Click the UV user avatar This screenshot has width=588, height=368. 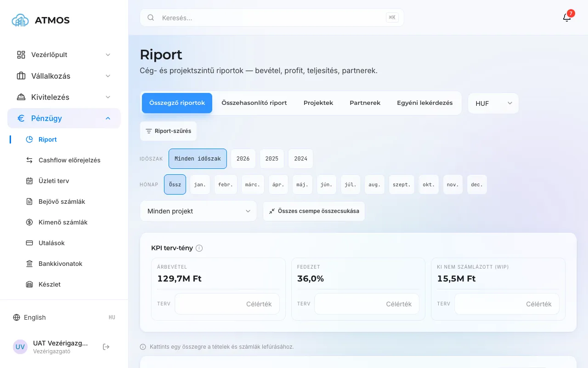click(20, 347)
